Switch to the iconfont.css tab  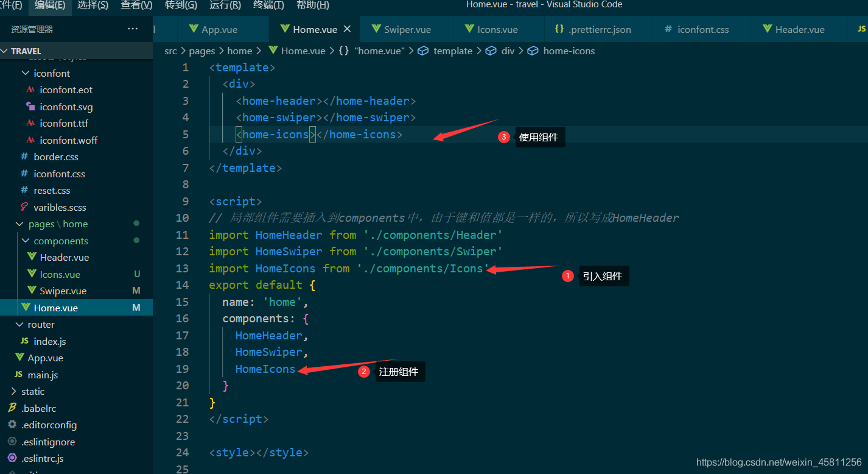[x=702, y=29]
